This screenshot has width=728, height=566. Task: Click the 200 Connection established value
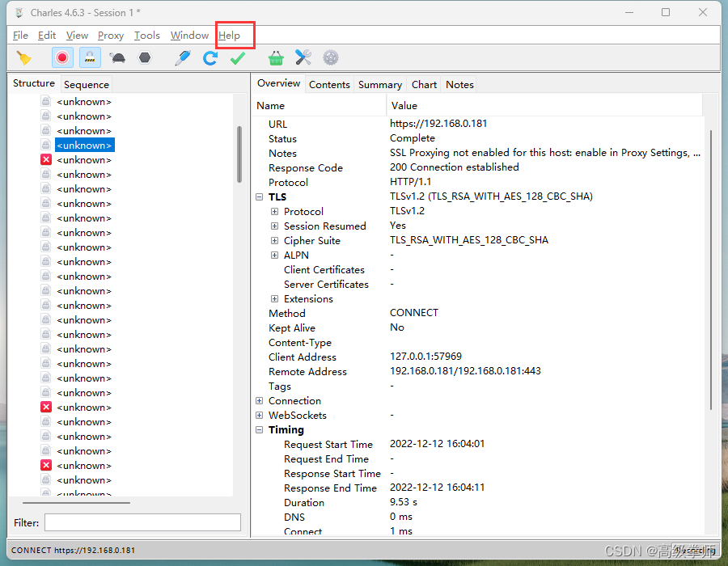(x=454, y=167)
